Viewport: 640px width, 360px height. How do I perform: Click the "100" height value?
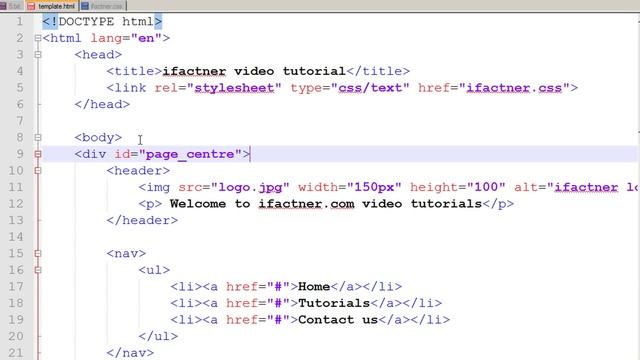pos(486,187)
